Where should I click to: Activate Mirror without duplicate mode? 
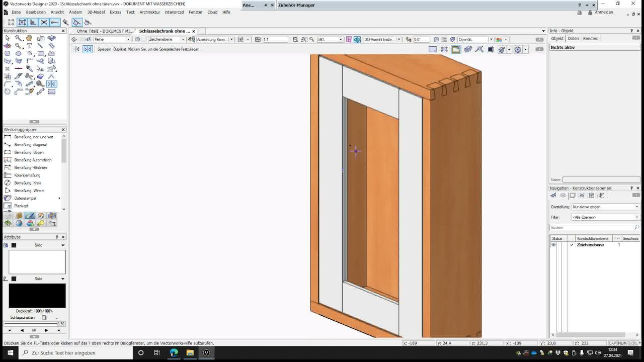(77, 49)
